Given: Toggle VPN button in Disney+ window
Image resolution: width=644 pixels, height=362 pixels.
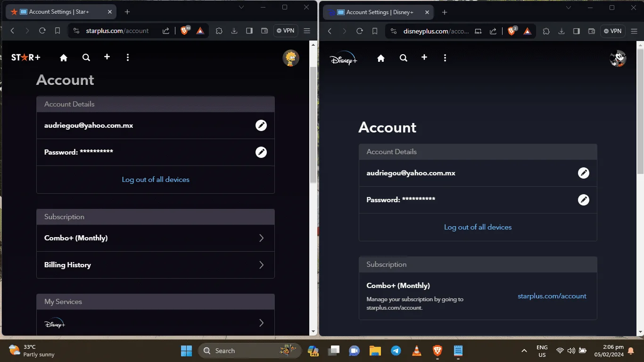Looking at the screenshot, I should (x=612, y=31).
